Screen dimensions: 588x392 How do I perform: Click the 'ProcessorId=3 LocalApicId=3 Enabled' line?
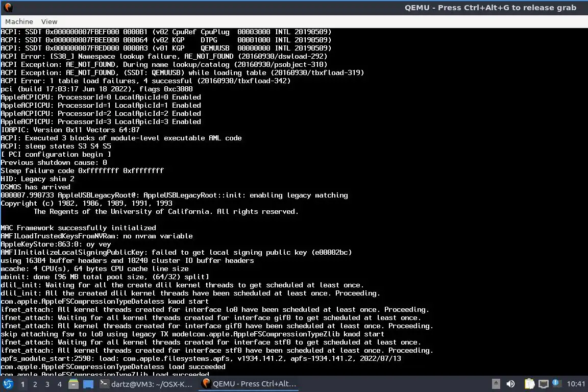pos(101,121)
